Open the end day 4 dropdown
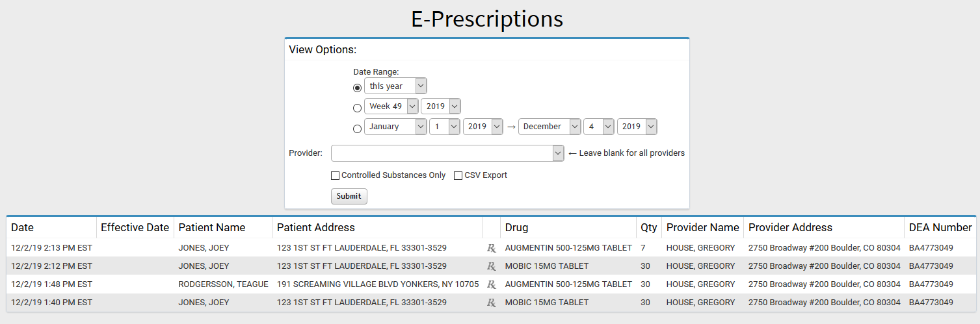The width and height of the screenshot is (980, 324). tap(599, 127)
